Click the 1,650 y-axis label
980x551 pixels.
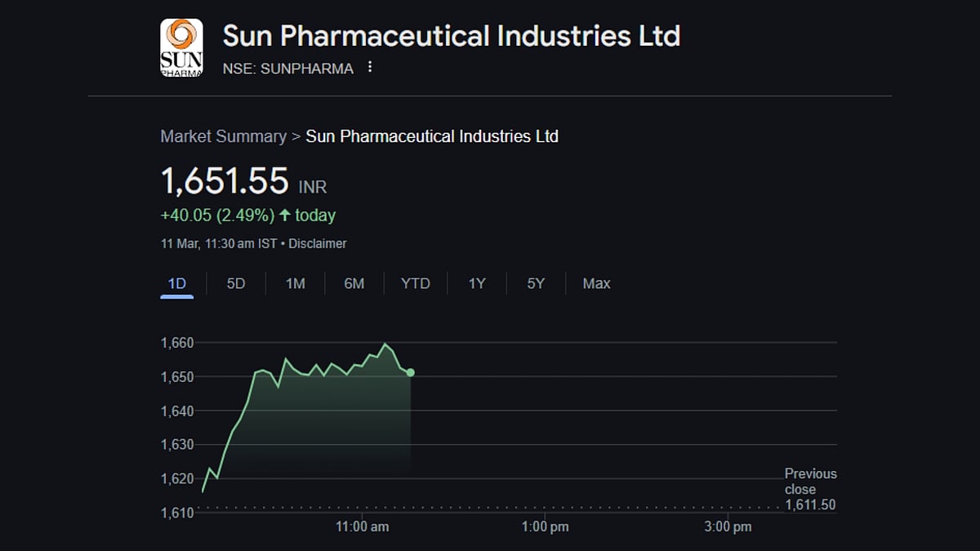pos(177,377)
